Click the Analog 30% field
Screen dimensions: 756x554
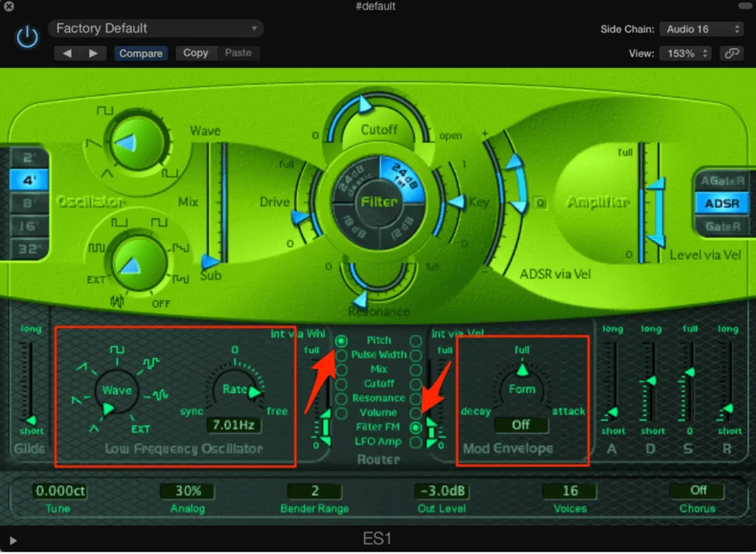(188, 491)
